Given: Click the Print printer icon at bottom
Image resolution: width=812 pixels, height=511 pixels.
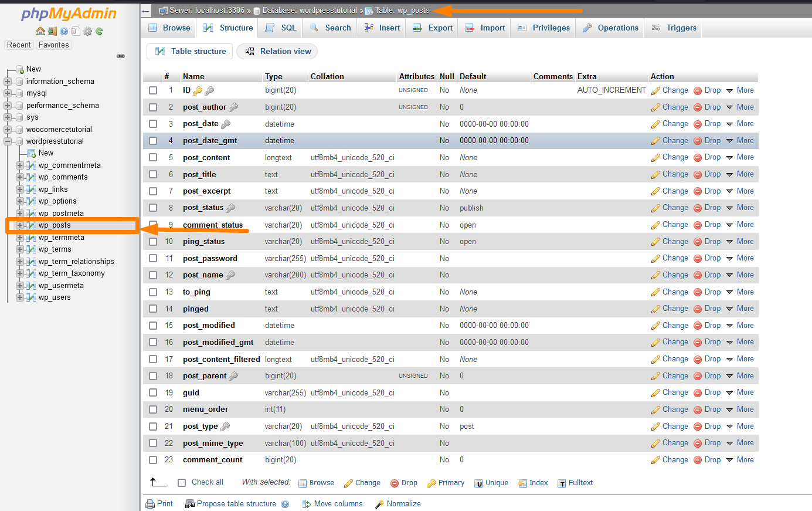Looking at the screenshot, I should tap(150, 504).
